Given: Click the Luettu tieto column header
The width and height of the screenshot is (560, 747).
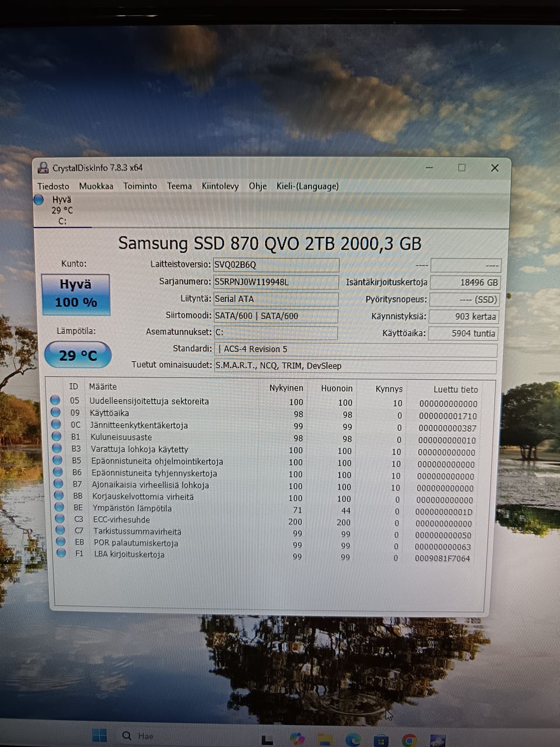Looking at the screenshot, I should [x=456, y=389].
